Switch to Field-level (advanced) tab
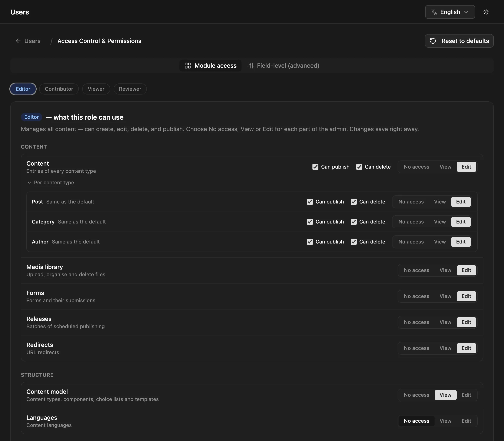This screenshot has height=441, width=504. tap(283, 66)
